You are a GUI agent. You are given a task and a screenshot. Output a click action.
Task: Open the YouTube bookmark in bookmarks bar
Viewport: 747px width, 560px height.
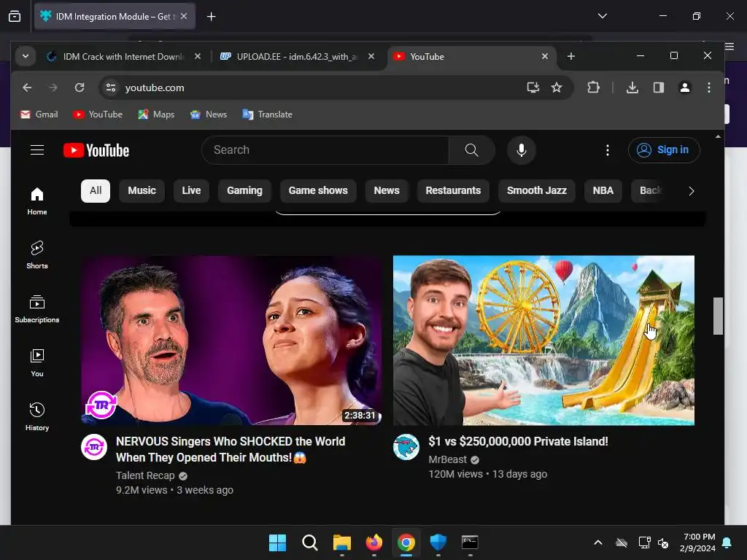pos(98,114)
